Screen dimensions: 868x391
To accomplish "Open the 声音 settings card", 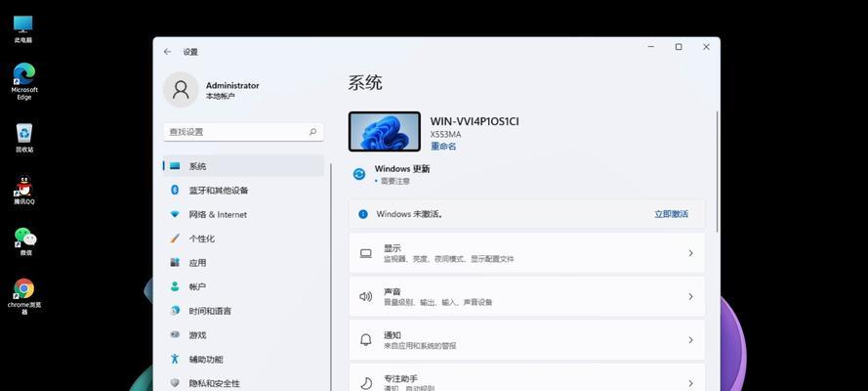I will (x=526, y=297).
